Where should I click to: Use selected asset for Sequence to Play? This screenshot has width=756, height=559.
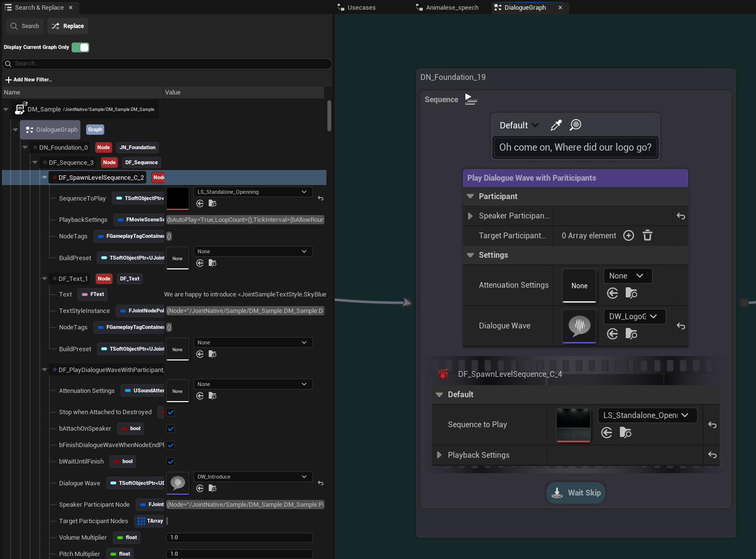click(606, 433)
